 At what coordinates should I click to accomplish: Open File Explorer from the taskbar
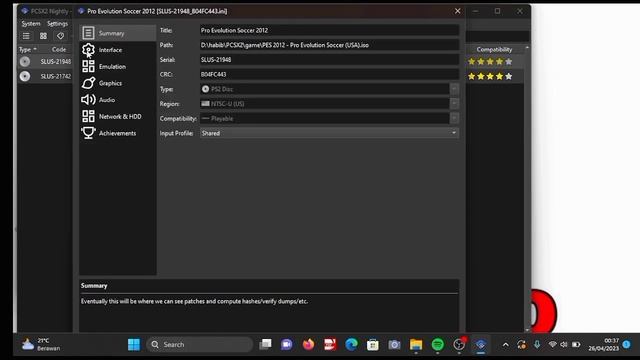point(416,344)
